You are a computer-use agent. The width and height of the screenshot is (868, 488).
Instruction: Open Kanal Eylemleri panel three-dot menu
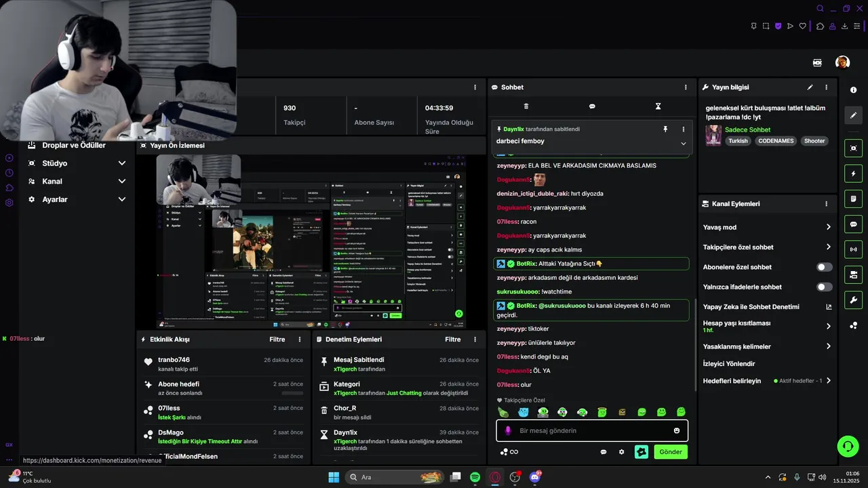[x=826, y=204]
